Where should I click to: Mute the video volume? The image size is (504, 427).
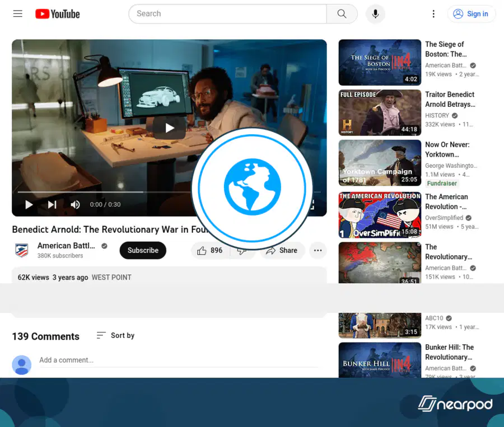[x=75, y=205]
